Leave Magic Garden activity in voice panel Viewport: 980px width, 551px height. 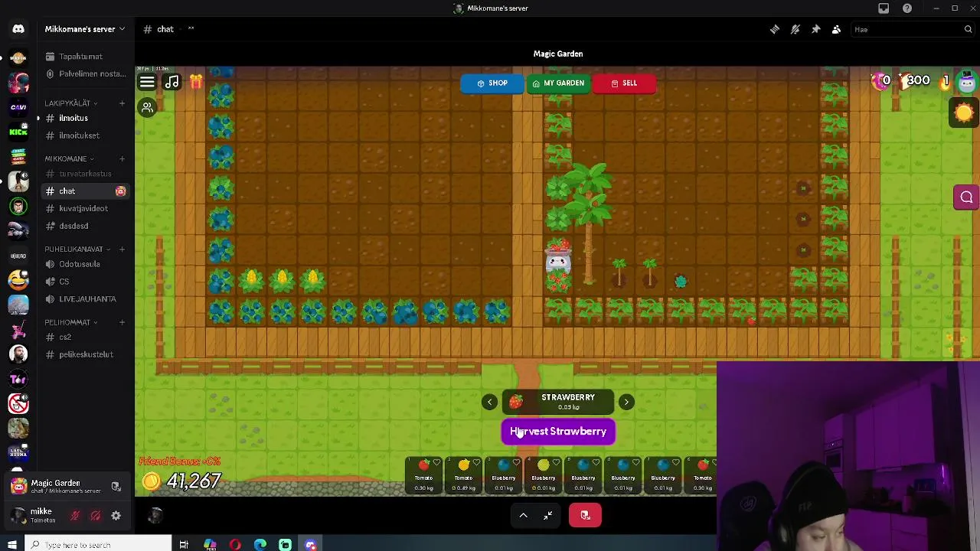click(116, 487)
